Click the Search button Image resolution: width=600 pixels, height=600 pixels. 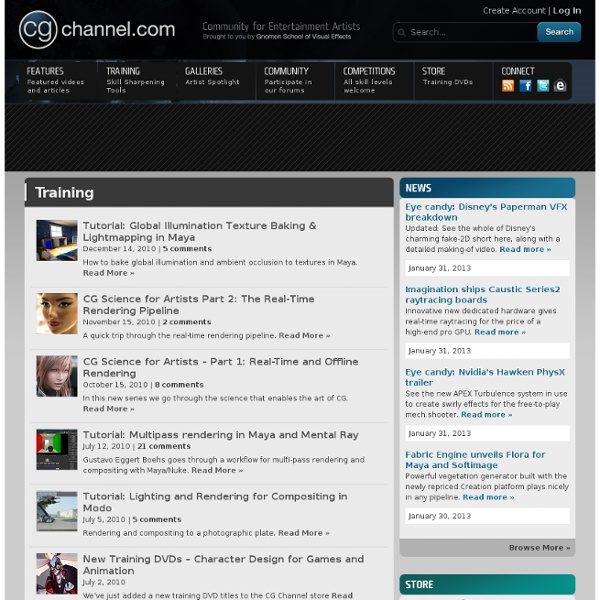[x=559, y=32]
